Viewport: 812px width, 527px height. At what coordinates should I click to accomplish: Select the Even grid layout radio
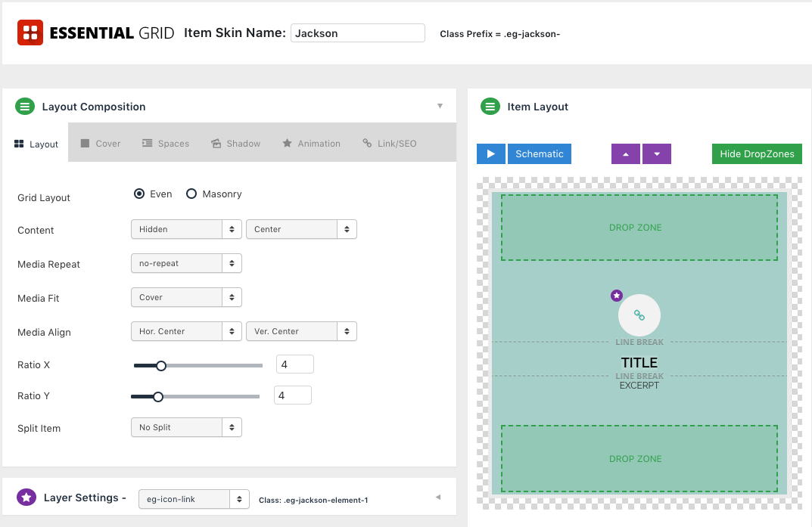click(139, 194)
